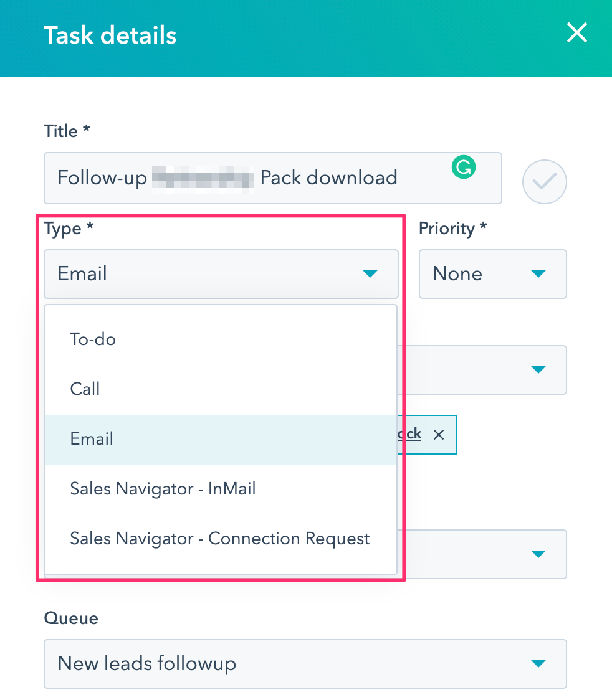The width and height of the screenshot is (612, 700).
Task: Mark task complete with checkmark circle
Action: coord(544,182)
